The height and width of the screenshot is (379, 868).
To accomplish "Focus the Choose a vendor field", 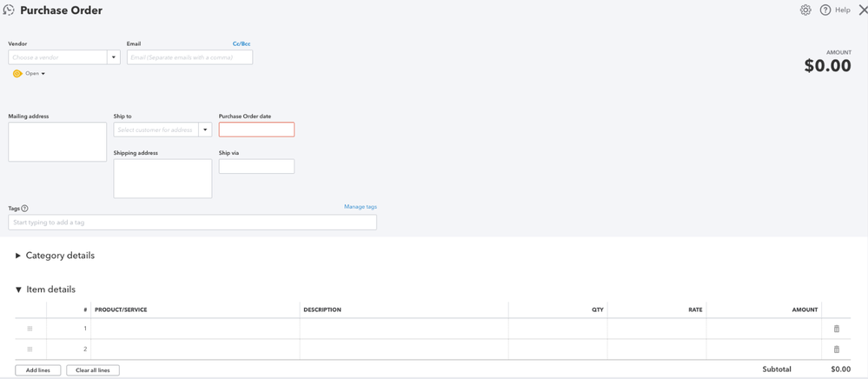I will [57, 57].
